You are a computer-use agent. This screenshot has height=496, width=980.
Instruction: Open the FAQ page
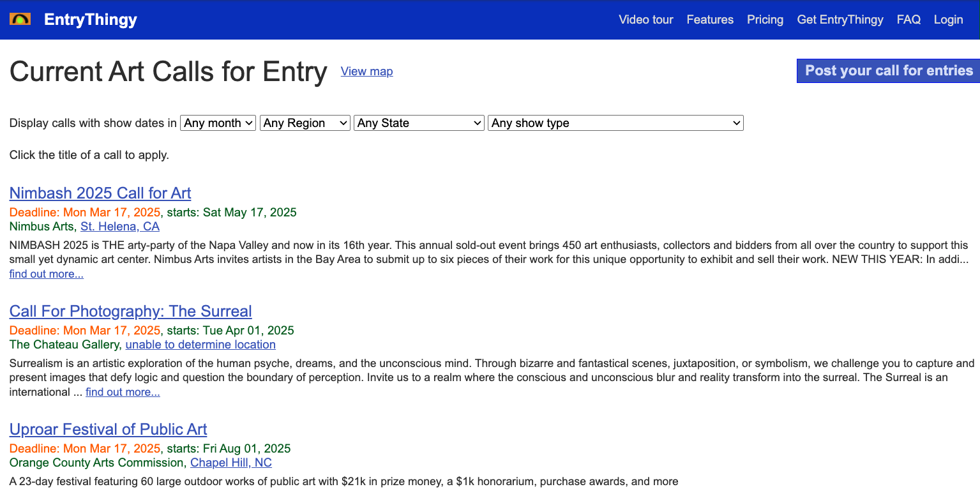[908, 20]
